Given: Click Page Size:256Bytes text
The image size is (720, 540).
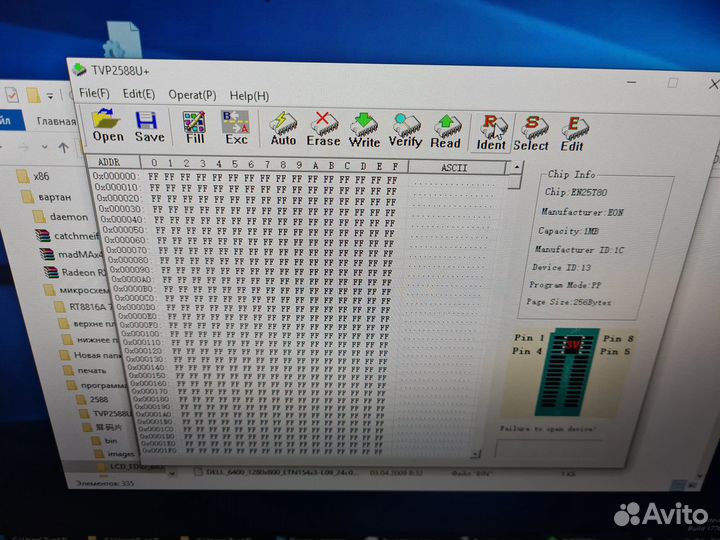Looking at the screenshot, I should click(x=568, y=302).
